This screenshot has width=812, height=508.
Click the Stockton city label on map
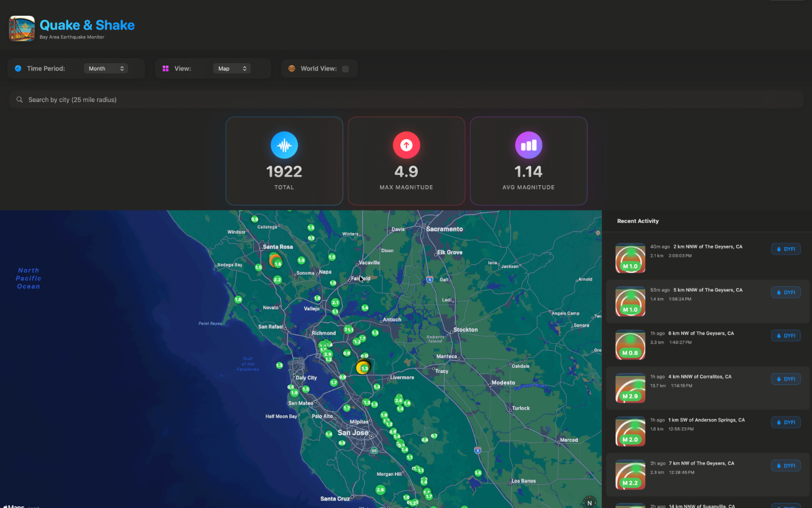pos(466,330)
